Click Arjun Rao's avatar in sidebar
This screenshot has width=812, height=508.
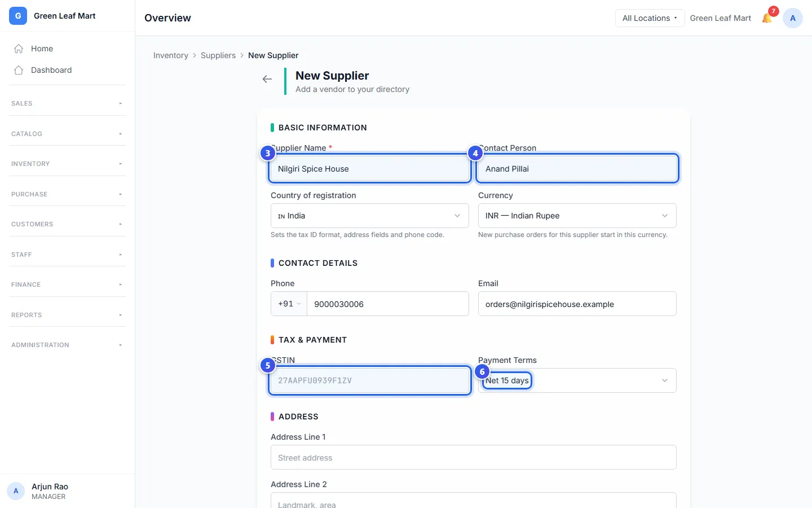(x=16, y=491)
